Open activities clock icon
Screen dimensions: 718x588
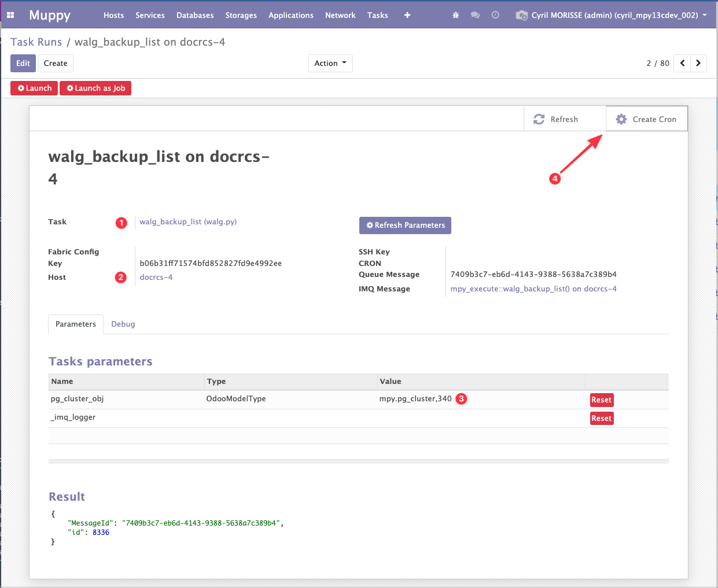click(x=495, y=15)
